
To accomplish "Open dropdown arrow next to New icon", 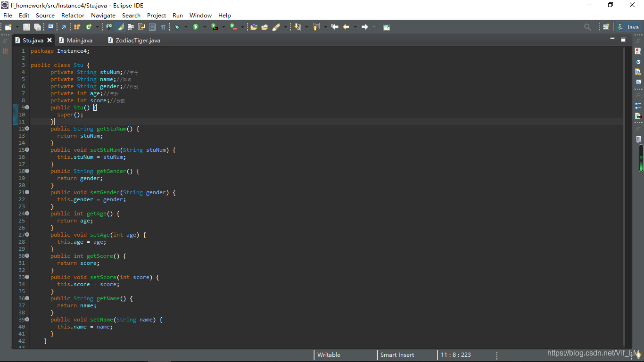I will [17, 27].
